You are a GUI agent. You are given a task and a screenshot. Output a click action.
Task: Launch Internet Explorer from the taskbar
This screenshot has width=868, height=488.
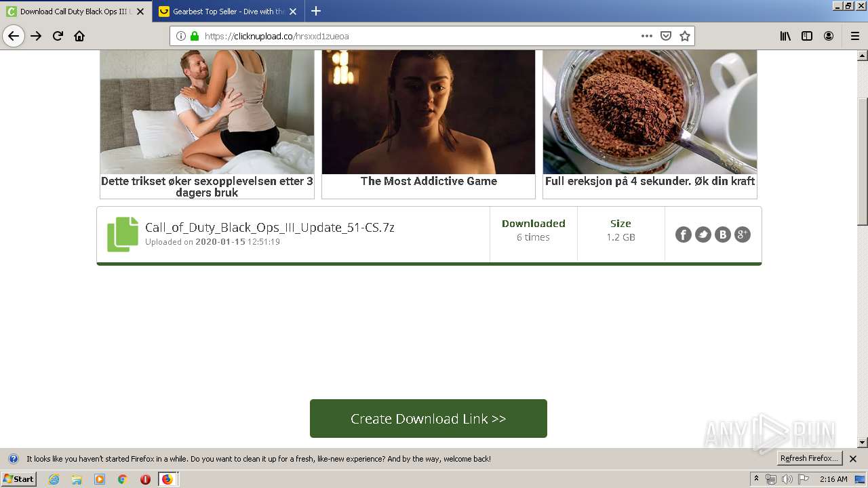[x=54, y=479]
